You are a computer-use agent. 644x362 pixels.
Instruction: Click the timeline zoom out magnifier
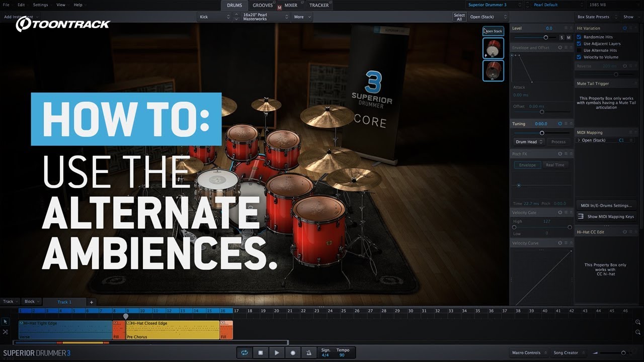click(638, 332)
